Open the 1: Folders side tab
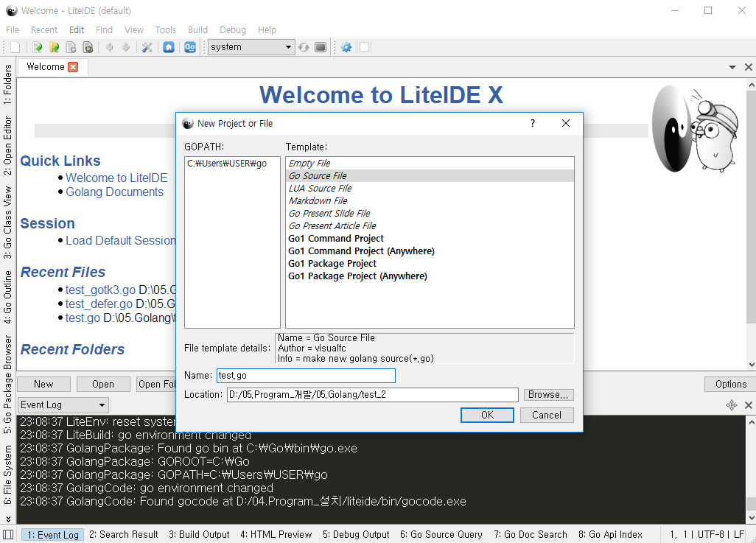The height and width of the screenshot is (543, 756). [x=7, y=85]
